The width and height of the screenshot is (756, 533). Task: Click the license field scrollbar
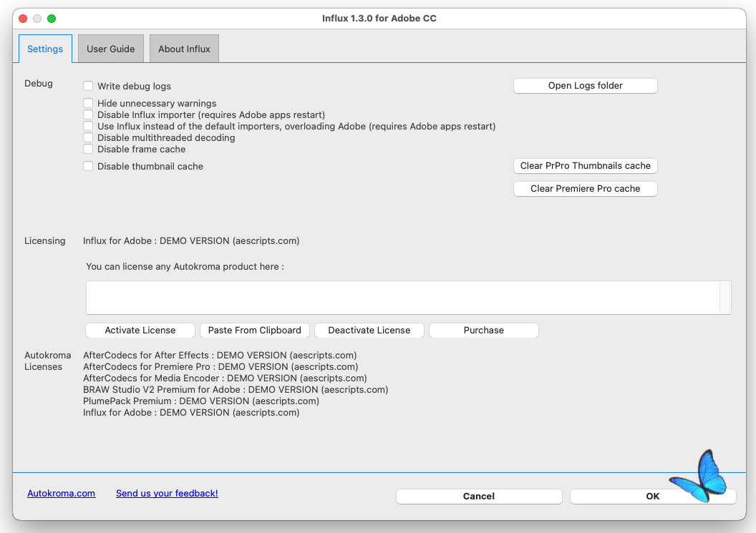coord(726,298)
